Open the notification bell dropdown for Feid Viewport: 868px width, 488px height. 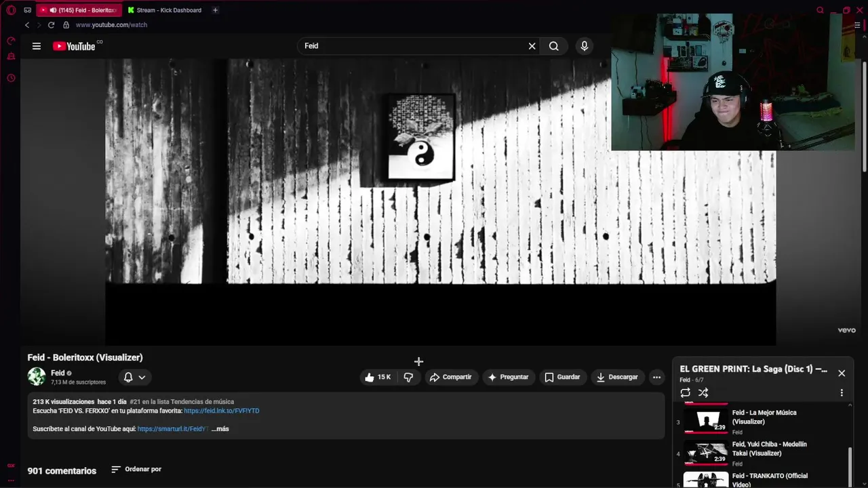point(134,378)
